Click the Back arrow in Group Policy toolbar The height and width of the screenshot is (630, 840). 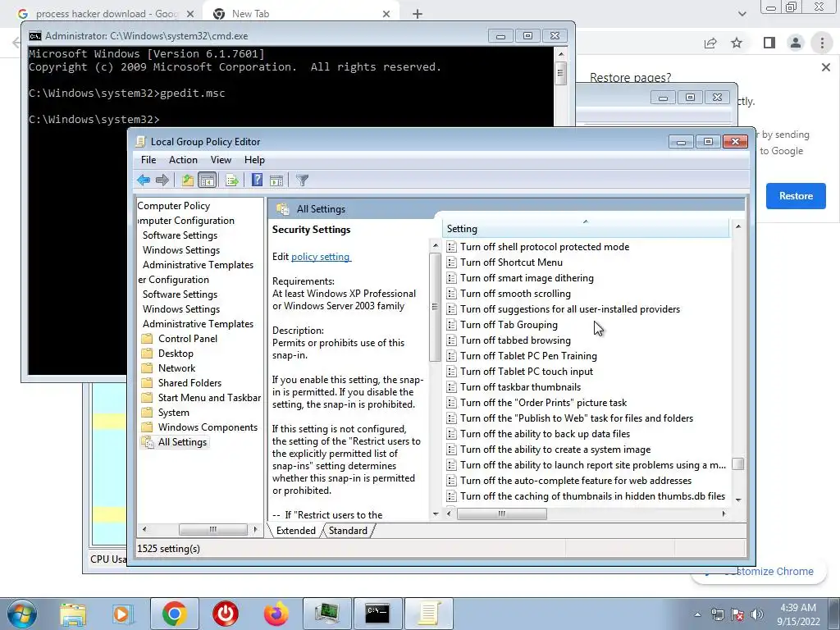[x=143, y=180]
